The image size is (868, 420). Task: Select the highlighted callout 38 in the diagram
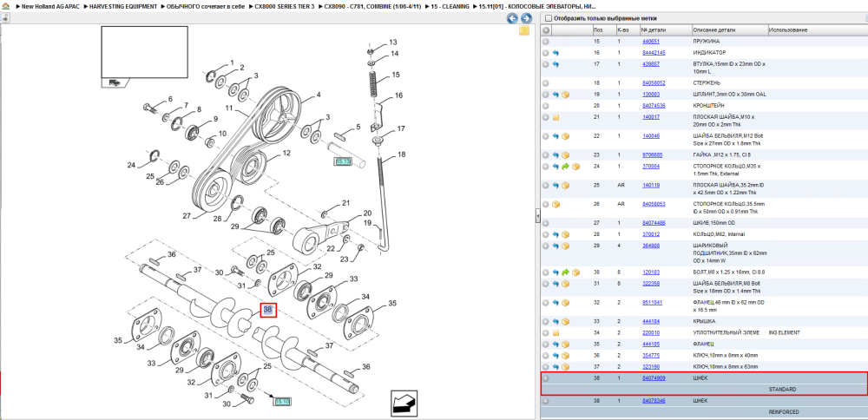pyautogui.click(x=268, y=310)
